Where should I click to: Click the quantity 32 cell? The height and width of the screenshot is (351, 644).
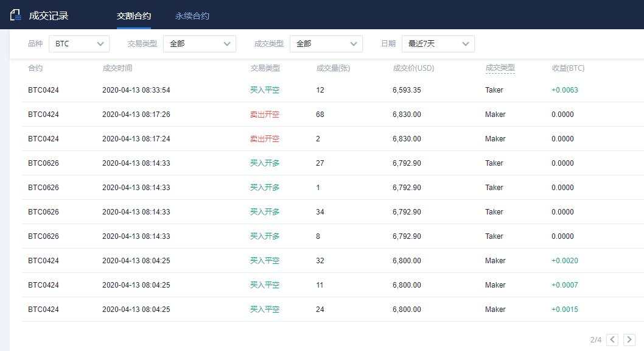pyautogui.click(x=320, y=261)
